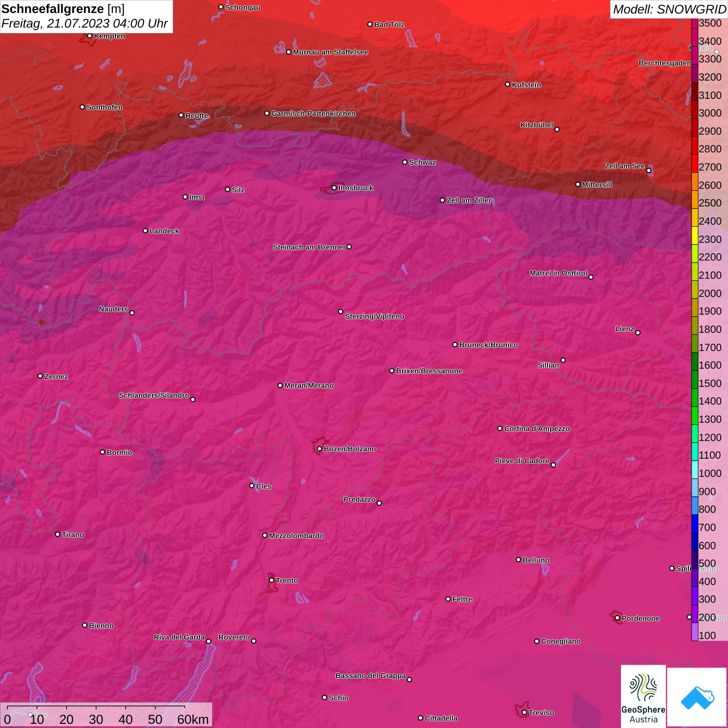
Task: Select the Lienz location marker
Action: coord(638,333)
